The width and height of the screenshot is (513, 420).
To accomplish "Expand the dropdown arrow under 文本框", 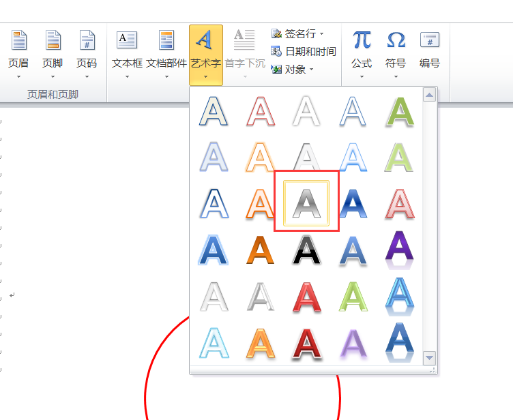I will [127, 76].
